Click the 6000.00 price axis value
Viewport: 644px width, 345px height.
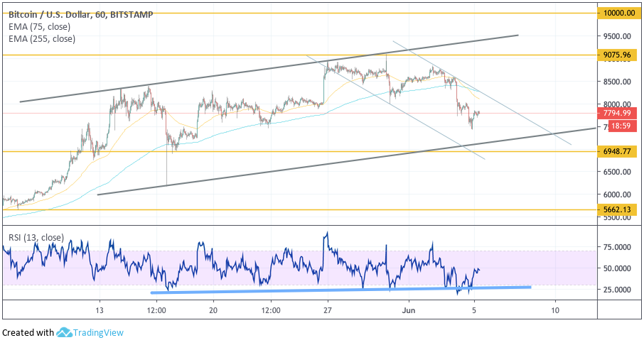(617, 195)
